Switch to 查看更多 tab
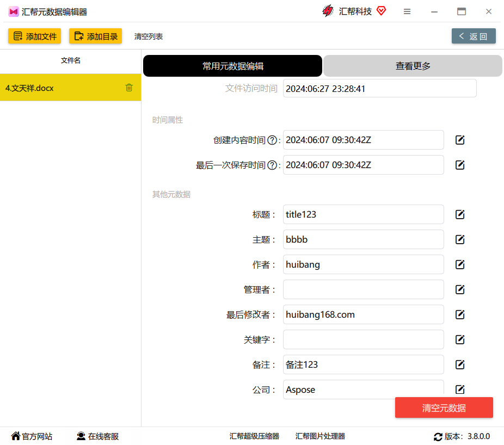 point(413,66)
